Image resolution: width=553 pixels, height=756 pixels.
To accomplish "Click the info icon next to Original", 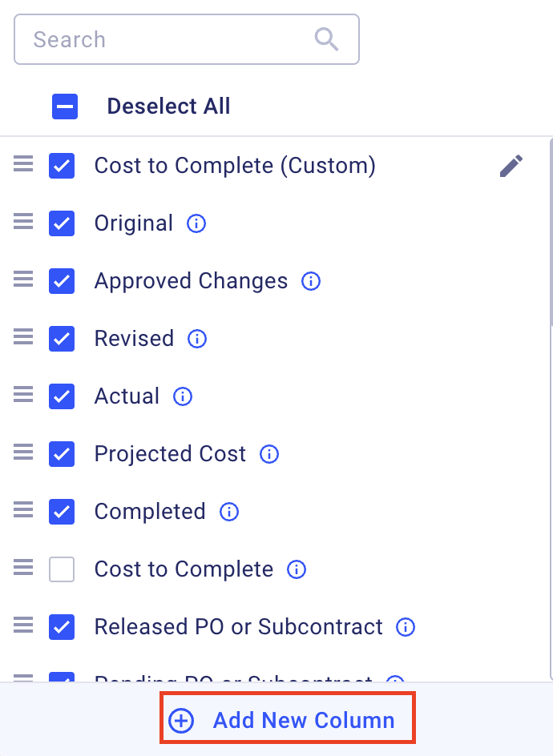I will 196,223.
